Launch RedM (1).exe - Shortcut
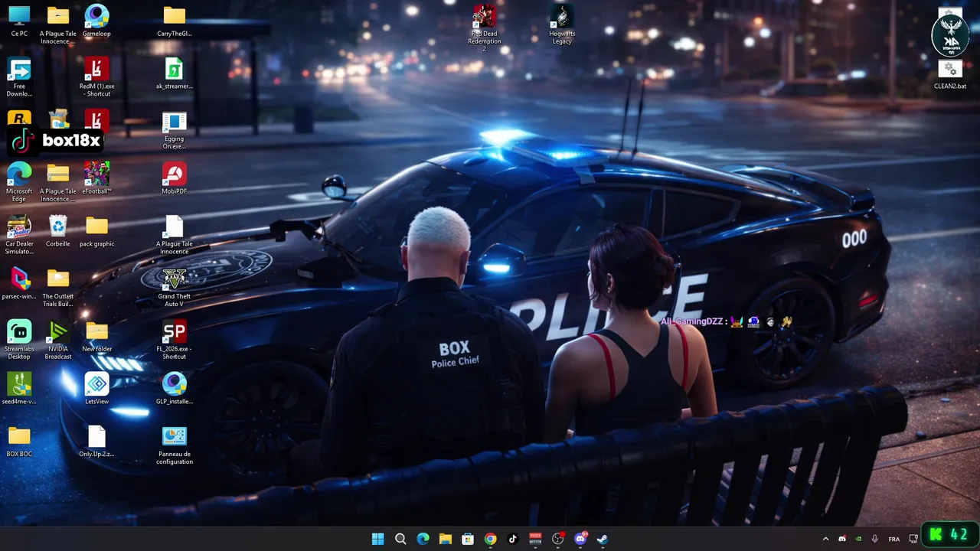This screenshot has height=551, width=980. [x=96, y=77]
